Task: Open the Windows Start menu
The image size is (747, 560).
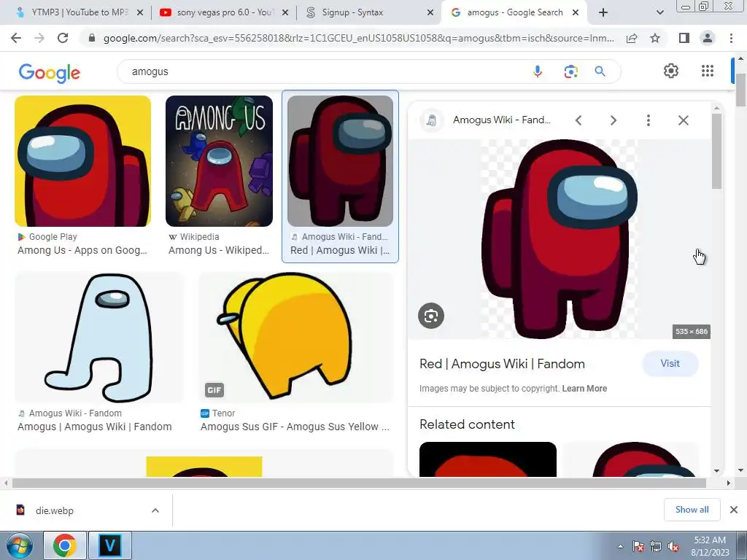Action: coord(18,545)
